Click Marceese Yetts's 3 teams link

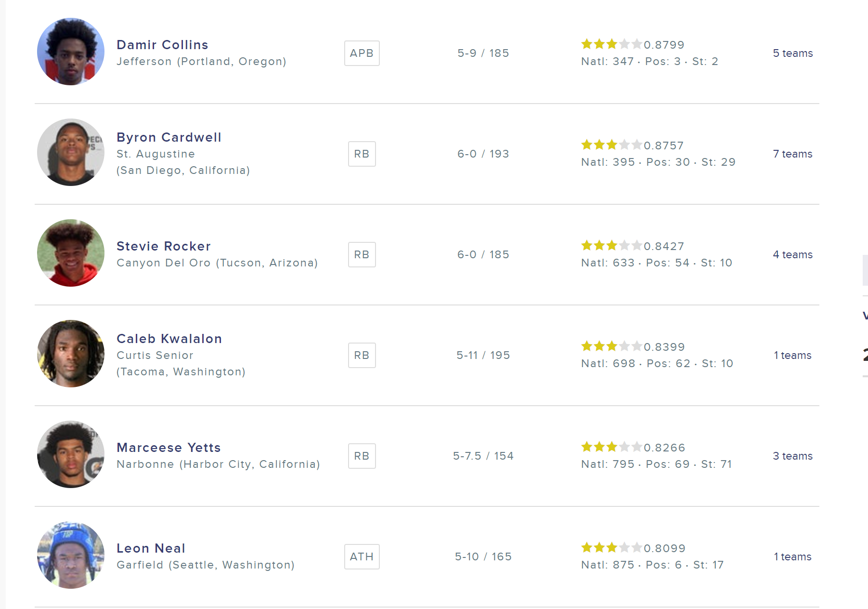792,456
